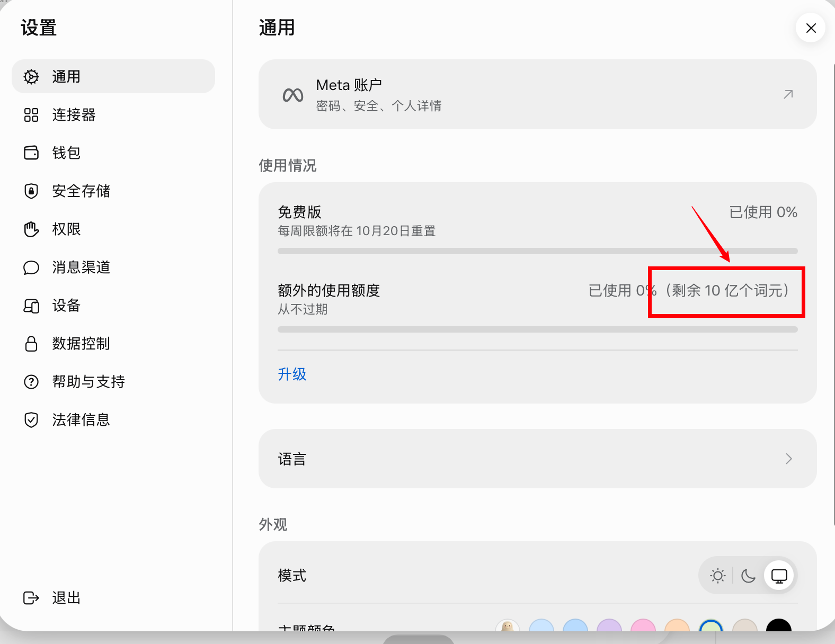Select the 安全存储 shield icon
The width and height of the screenshot is (835, 644).
pyautogui.click(x=31, y=191)
